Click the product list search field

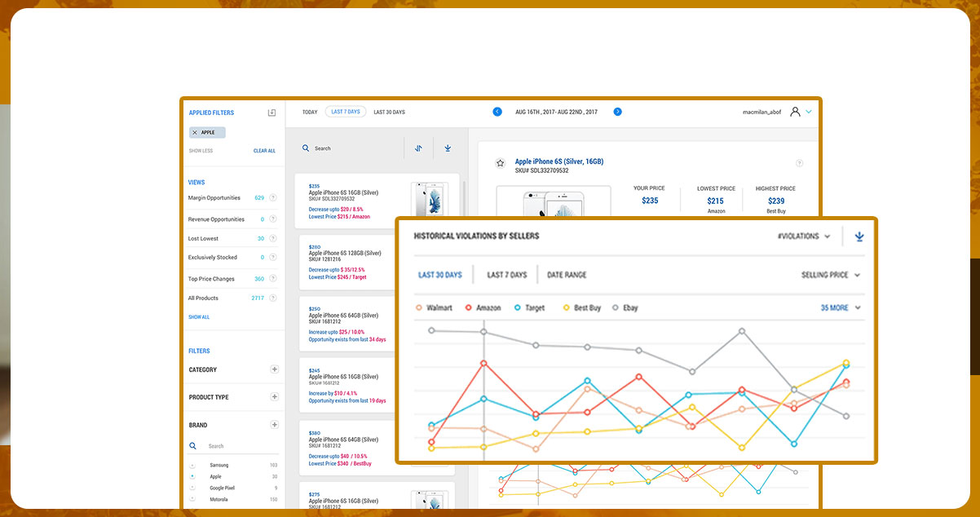(x=351, y=148)
